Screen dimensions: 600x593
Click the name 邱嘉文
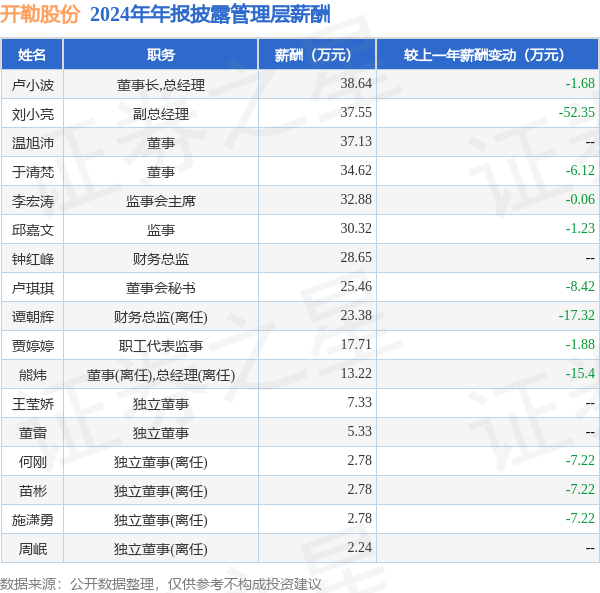pos(33,230)
